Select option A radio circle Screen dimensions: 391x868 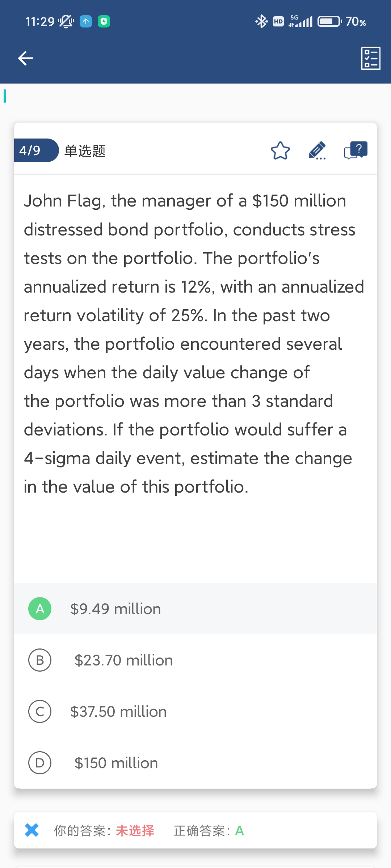point(40,609)
